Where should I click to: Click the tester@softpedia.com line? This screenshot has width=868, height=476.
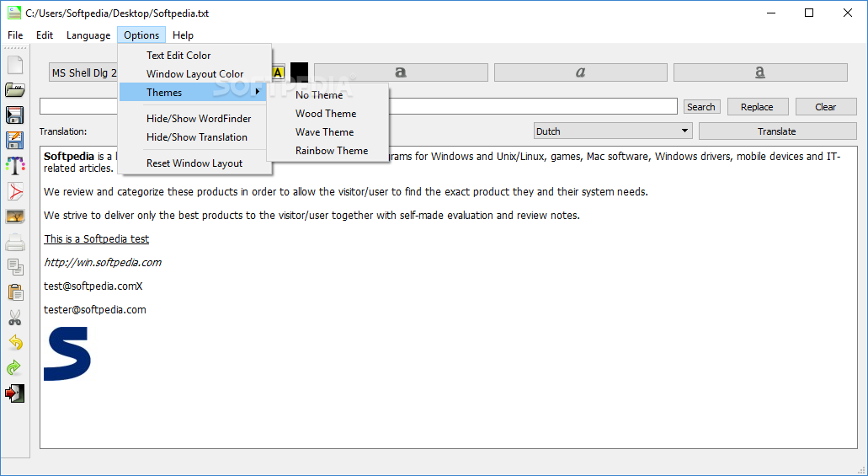click(x=95, y=310)
